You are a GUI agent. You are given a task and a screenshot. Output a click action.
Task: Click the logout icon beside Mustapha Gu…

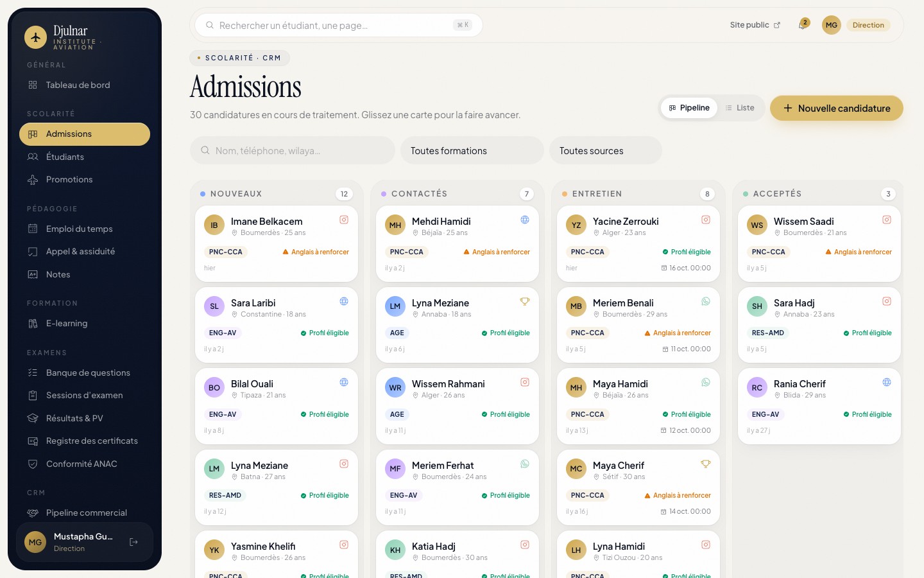[133, 542]
